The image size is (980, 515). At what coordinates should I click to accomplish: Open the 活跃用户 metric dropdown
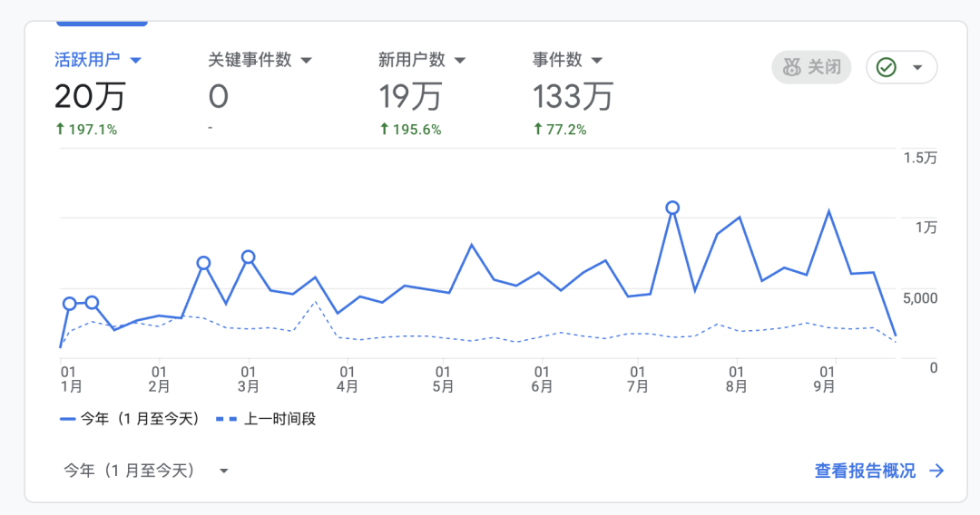pos(135,61)
